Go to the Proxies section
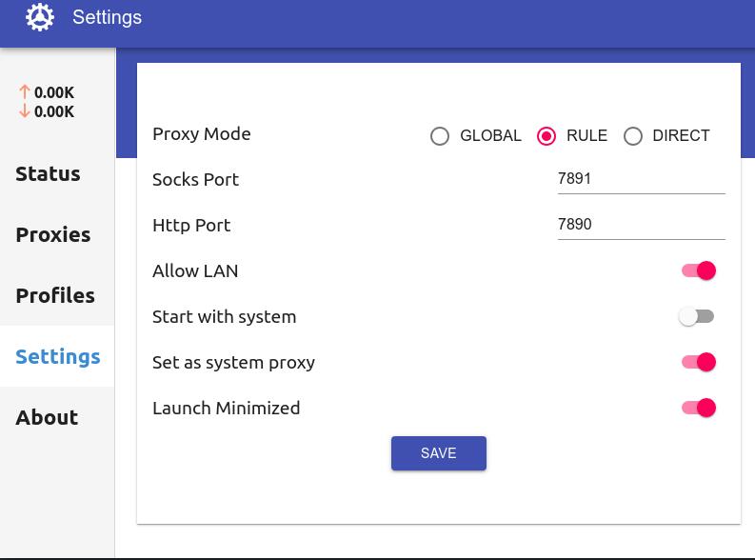The image size is (755, 560). pos(53,235)
